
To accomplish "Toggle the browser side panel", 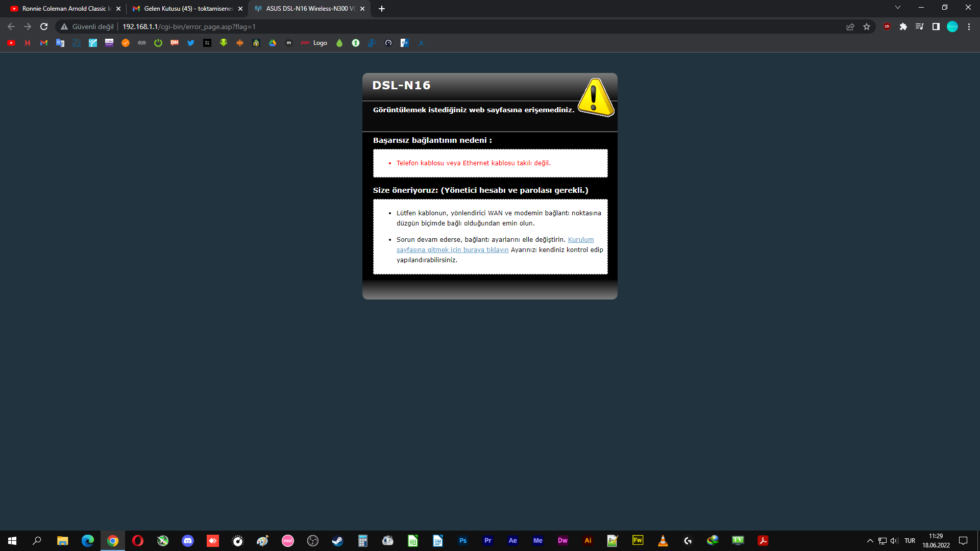I will (936, 27).
